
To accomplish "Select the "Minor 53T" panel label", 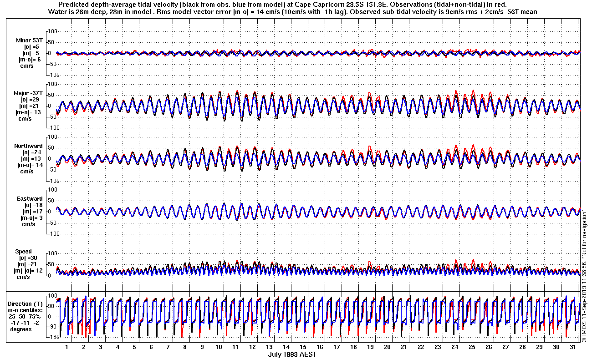I will point(29,40).
